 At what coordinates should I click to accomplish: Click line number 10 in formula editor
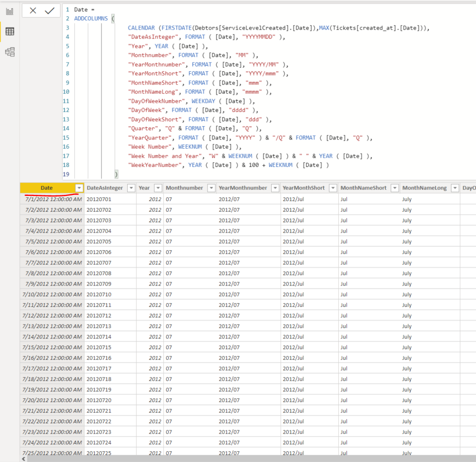(x=66, y=92)
